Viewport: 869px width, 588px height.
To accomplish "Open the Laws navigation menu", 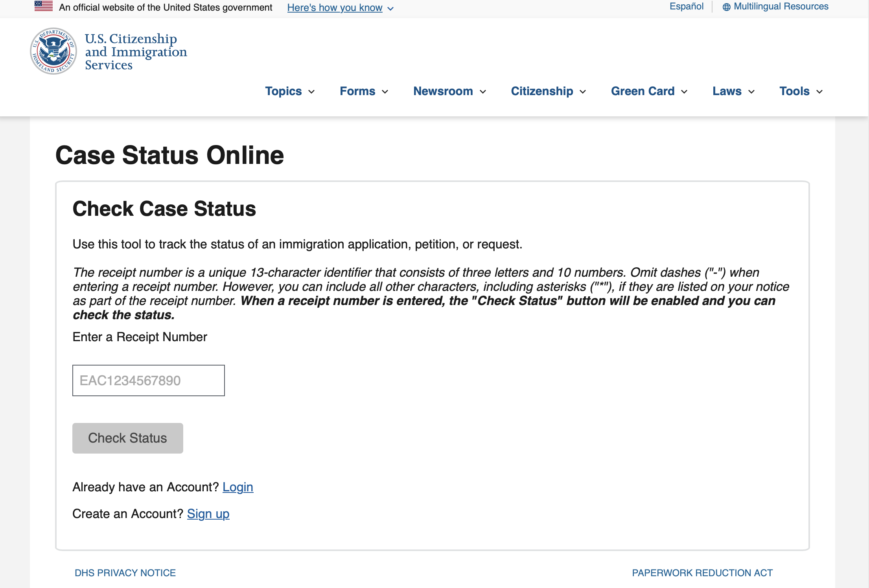I will pos(734,91).
